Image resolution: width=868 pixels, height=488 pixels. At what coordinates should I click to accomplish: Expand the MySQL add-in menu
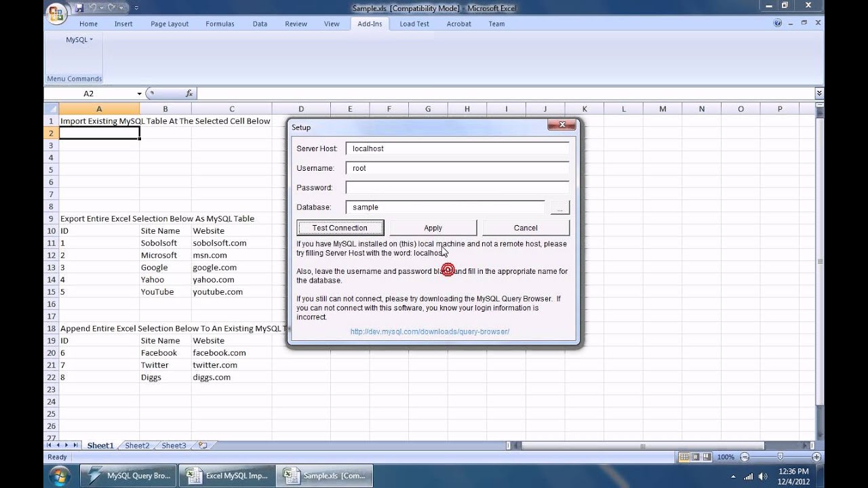(79, 40)
